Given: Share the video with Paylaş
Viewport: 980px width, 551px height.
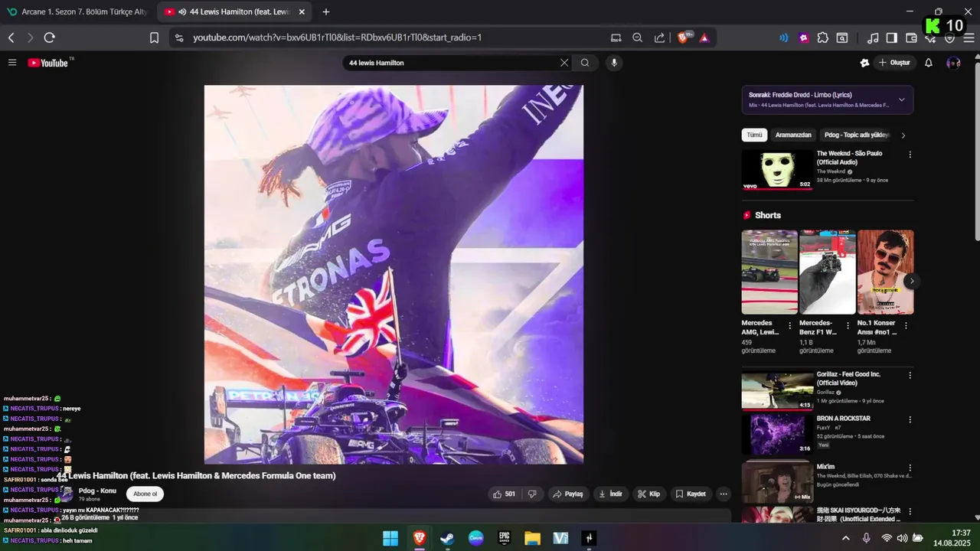Looking at the screenshot, I should click(568, 494).
